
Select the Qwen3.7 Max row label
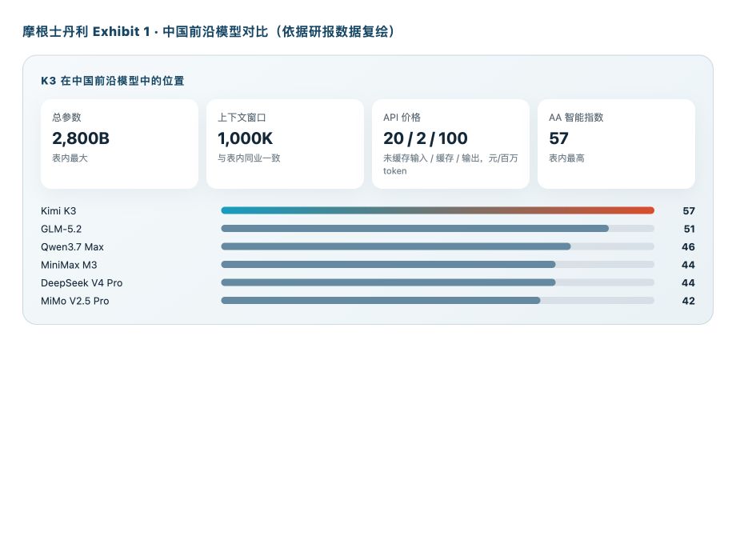[x=72, y=247]
